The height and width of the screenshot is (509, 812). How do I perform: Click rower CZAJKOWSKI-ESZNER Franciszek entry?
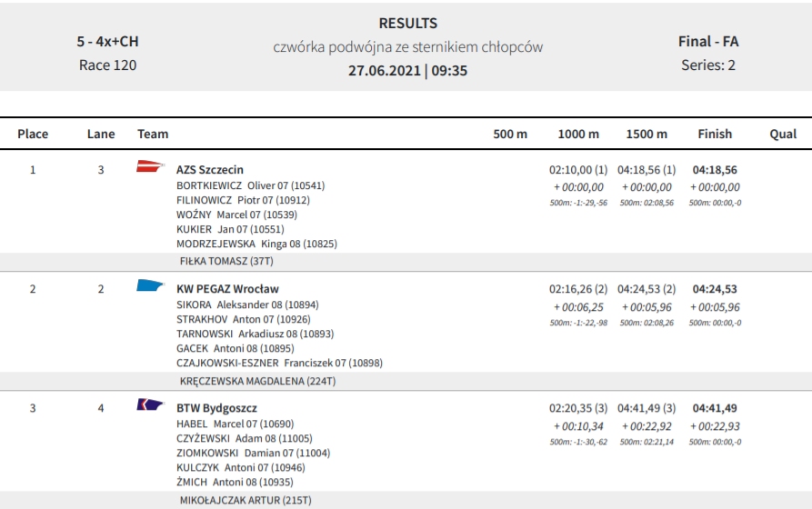coord(280,363)
